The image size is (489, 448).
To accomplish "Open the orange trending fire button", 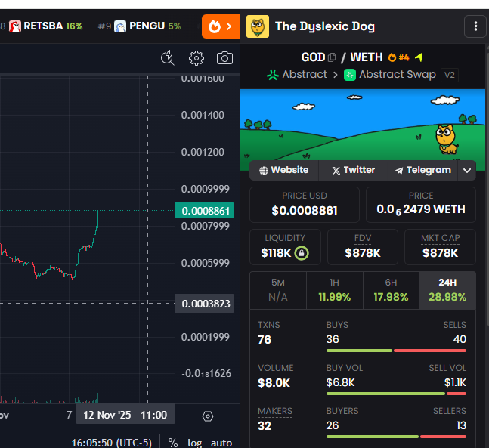I will click(x=221, y=26).
